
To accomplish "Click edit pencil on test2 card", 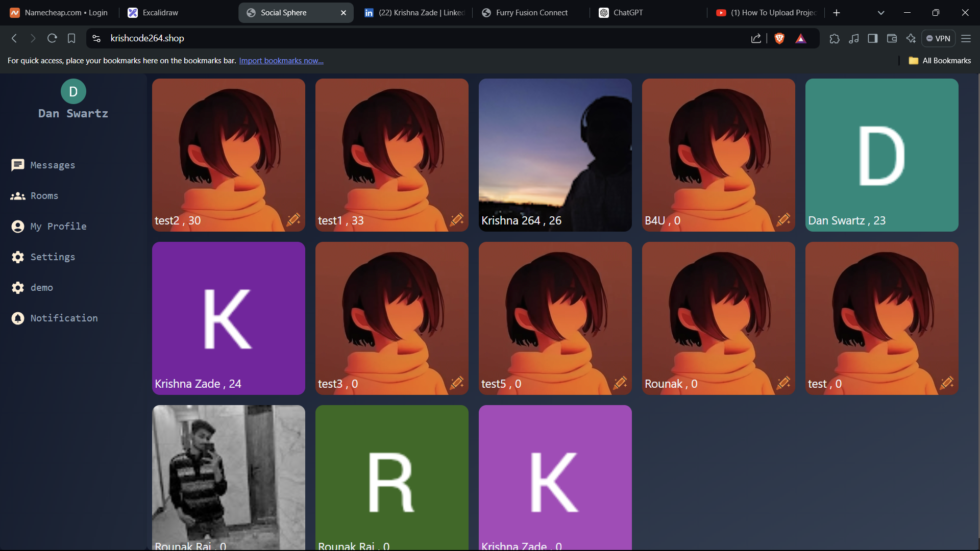I will pyautogui.click(x=293, y=220).
